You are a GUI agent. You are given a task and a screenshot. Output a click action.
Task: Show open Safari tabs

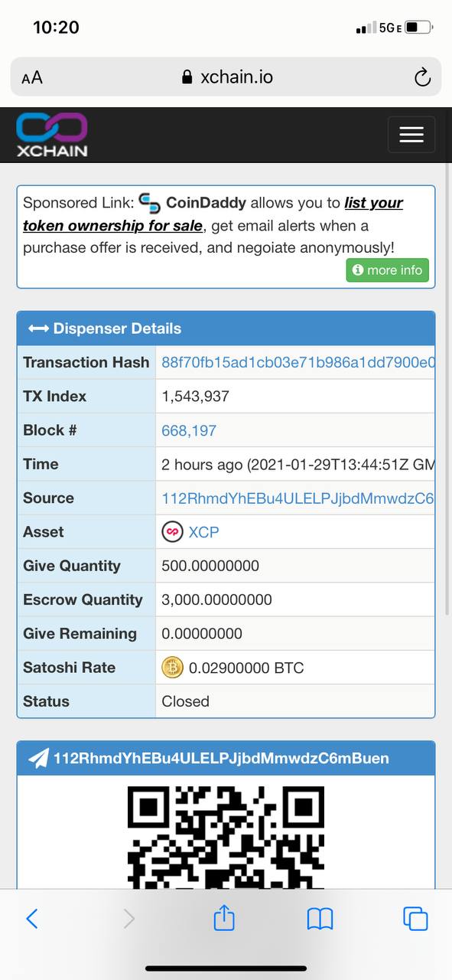point(415,918)
